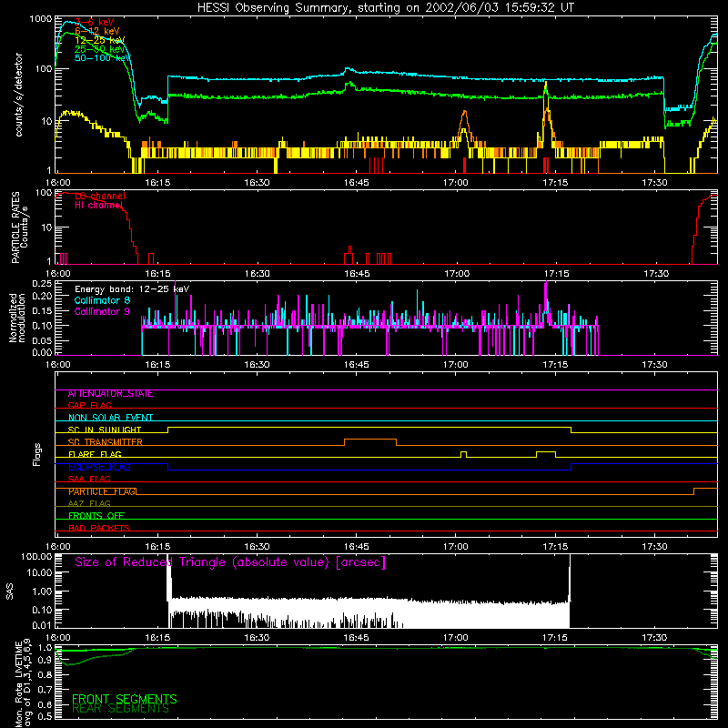This screenshot has height=728, width=728.
Task: Click the Mon. Rate LIVETIME axis label
Action: [23, 682]
